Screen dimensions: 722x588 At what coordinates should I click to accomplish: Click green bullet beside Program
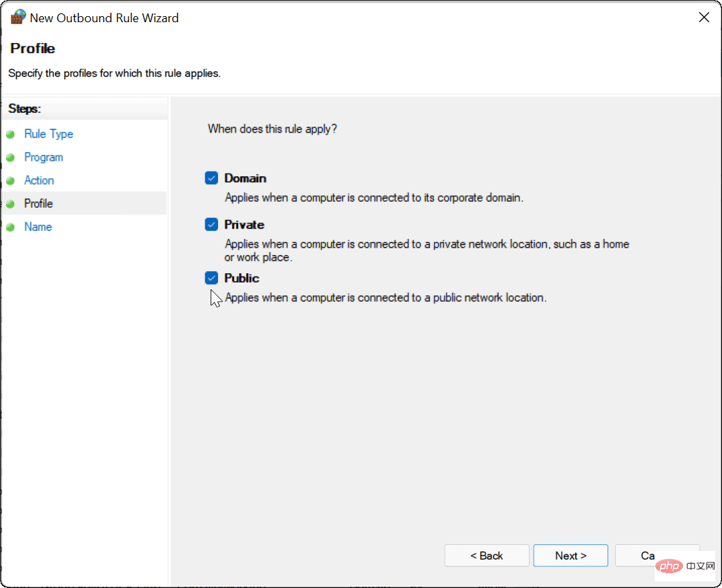pyautogui.click(x=11, y=157)
